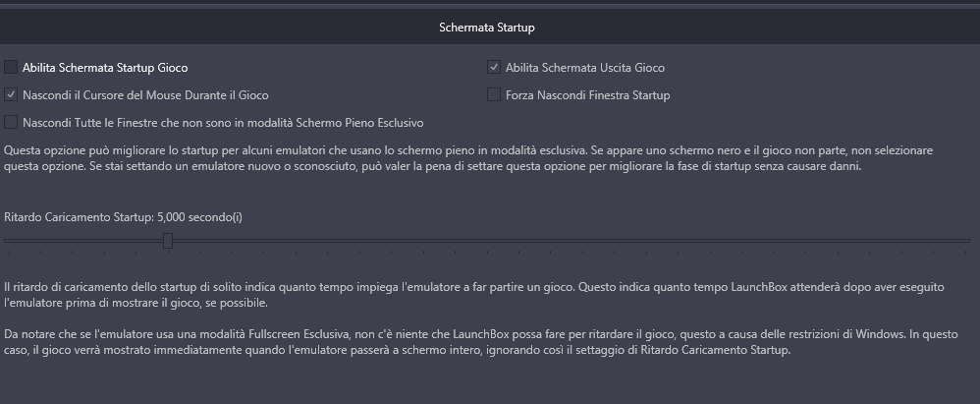Enable the Abilita Schermata Startup Gioco checkbox
This screenshot has width=980, height=404.
[11, 67]
